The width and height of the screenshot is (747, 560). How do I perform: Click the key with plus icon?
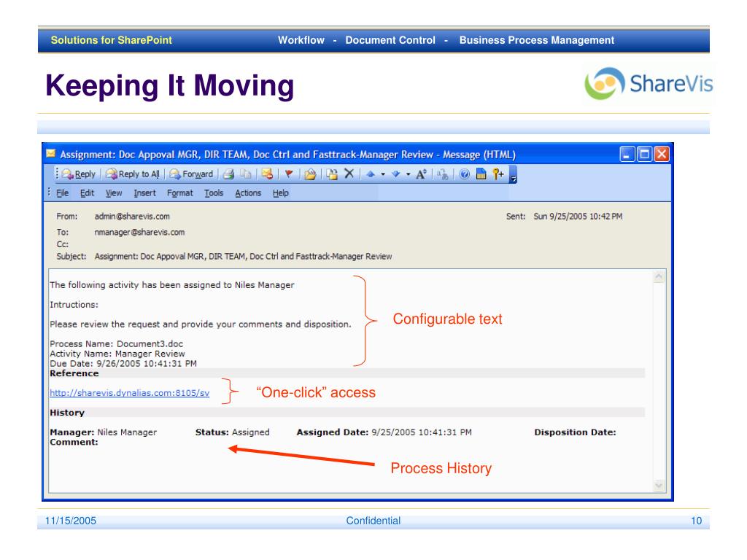click(x=498, y=174)
